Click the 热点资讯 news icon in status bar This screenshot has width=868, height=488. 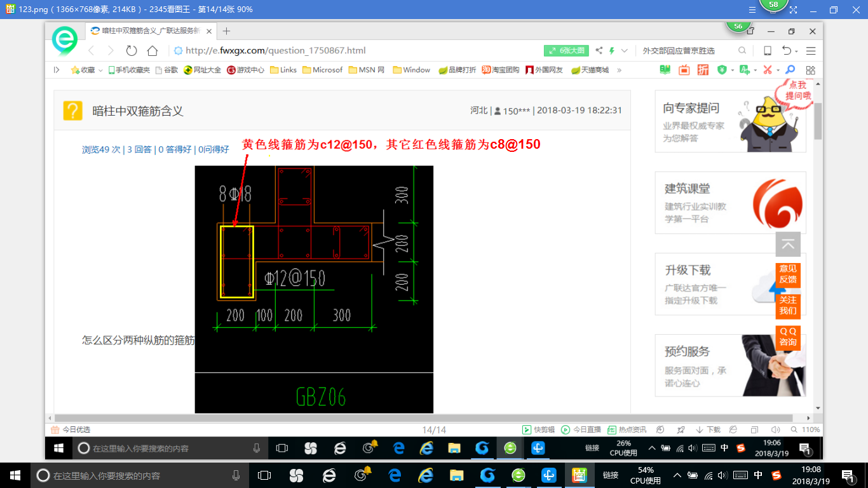[612, 430]
